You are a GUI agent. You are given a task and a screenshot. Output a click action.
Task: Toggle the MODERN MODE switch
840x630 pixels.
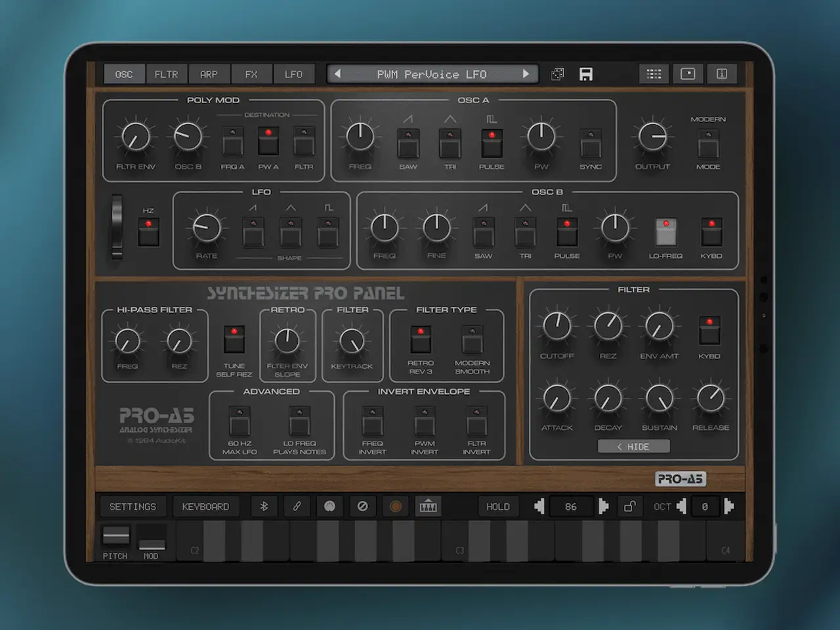[708, 143]
